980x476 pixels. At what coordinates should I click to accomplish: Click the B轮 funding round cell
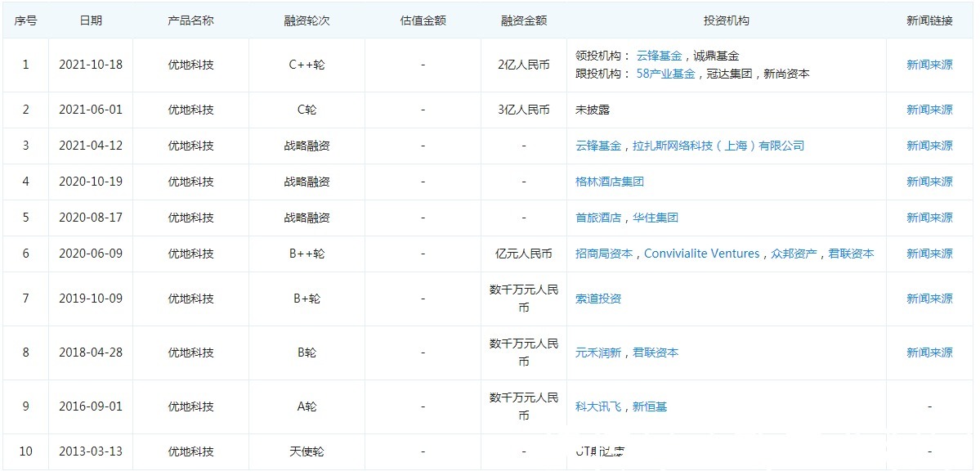point(307,353)
